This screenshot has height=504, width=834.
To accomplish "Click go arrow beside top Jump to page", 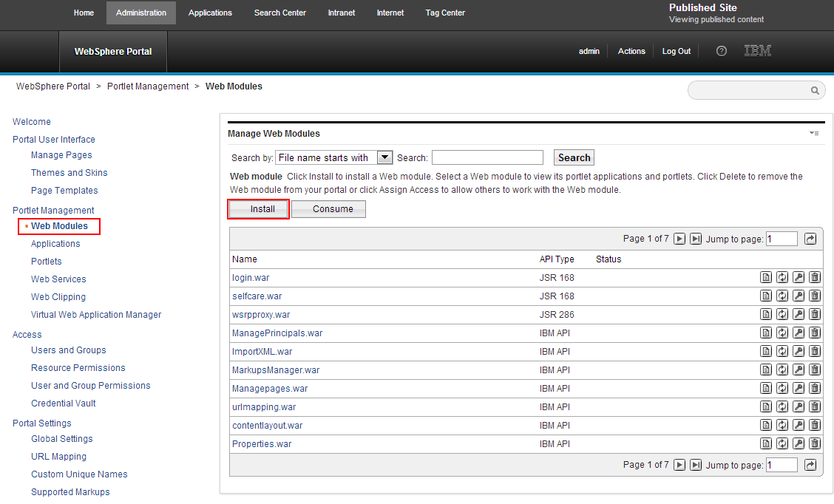I will (810, 239).
